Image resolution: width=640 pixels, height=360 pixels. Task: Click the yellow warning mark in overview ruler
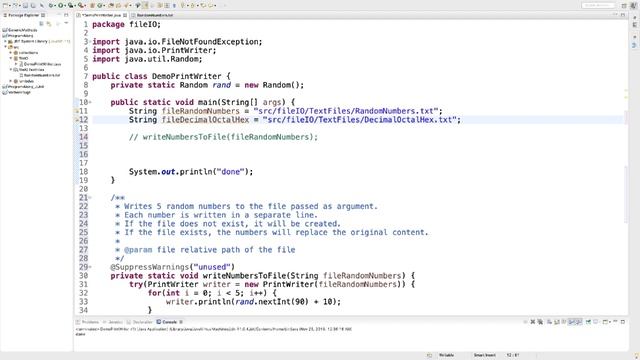tap(626, 97)
